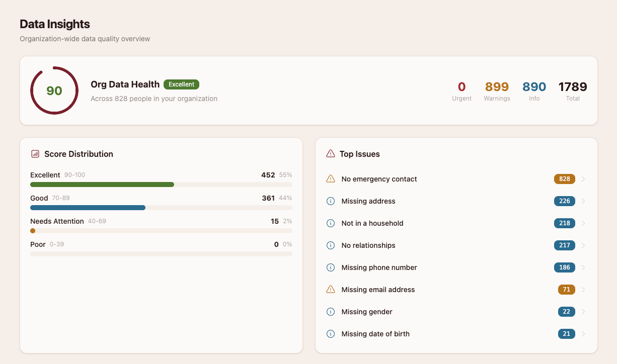617x364 pixels.
Task: Click the blue Good progress bar
Action: click(88, 208)
